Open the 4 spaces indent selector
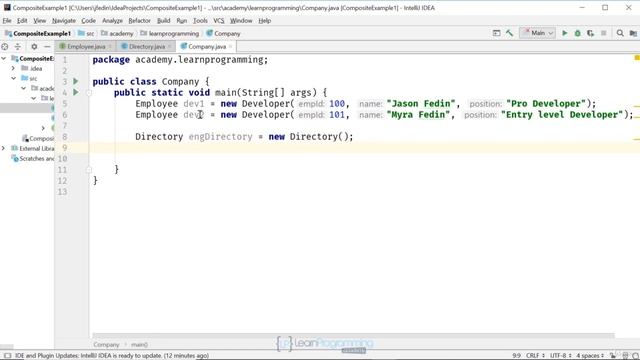 [x=590, y=356]
